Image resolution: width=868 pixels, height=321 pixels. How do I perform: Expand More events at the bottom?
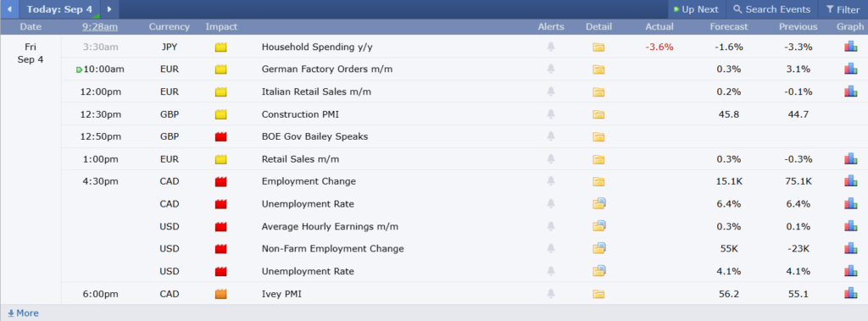coord(23,313)
